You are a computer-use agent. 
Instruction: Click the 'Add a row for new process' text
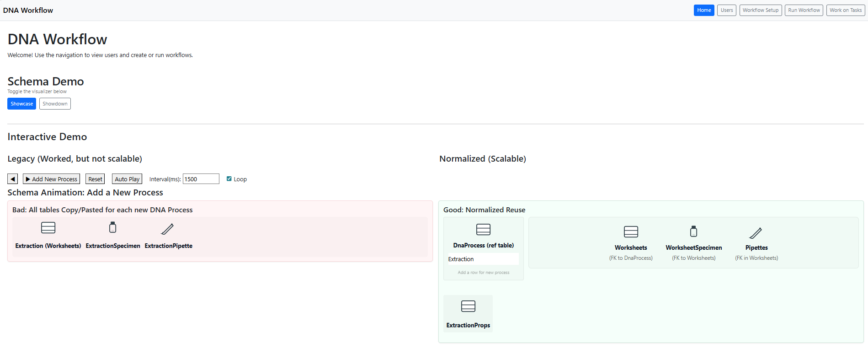coord(484,273)
